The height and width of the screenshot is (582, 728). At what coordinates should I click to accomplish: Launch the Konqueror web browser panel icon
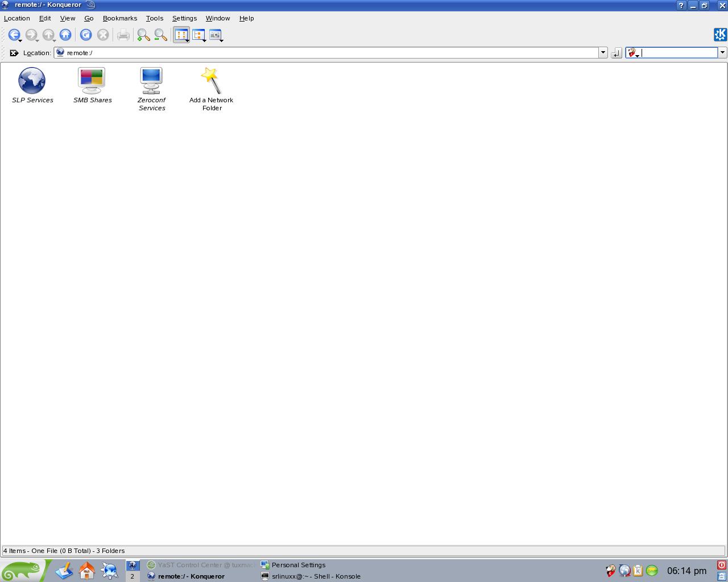pos(110,570)
